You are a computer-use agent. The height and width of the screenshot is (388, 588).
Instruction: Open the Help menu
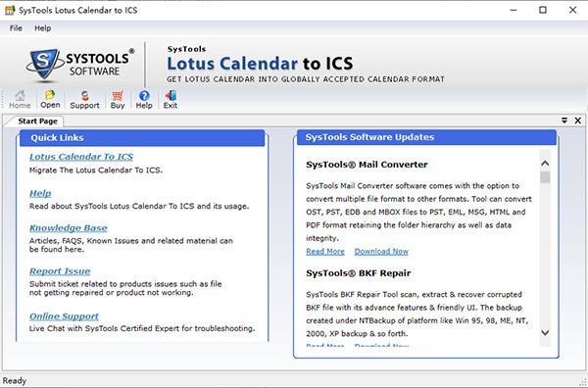click(43, 28)
